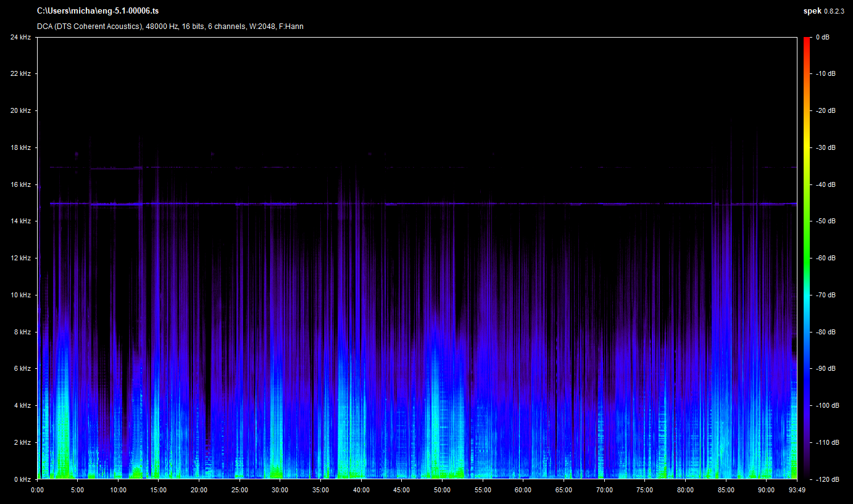Viewport: 853px width, 504px height.
Task: Click the 0 kHz frequency axis label
Action: (22, 479)
